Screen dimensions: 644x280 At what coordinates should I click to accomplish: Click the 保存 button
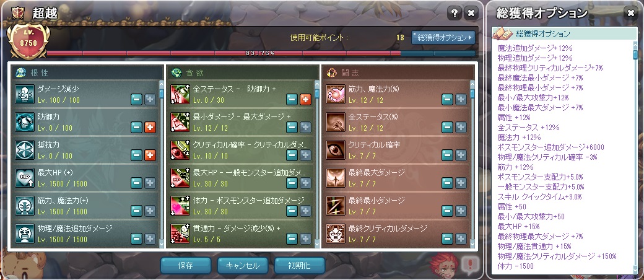click(186, 265)
